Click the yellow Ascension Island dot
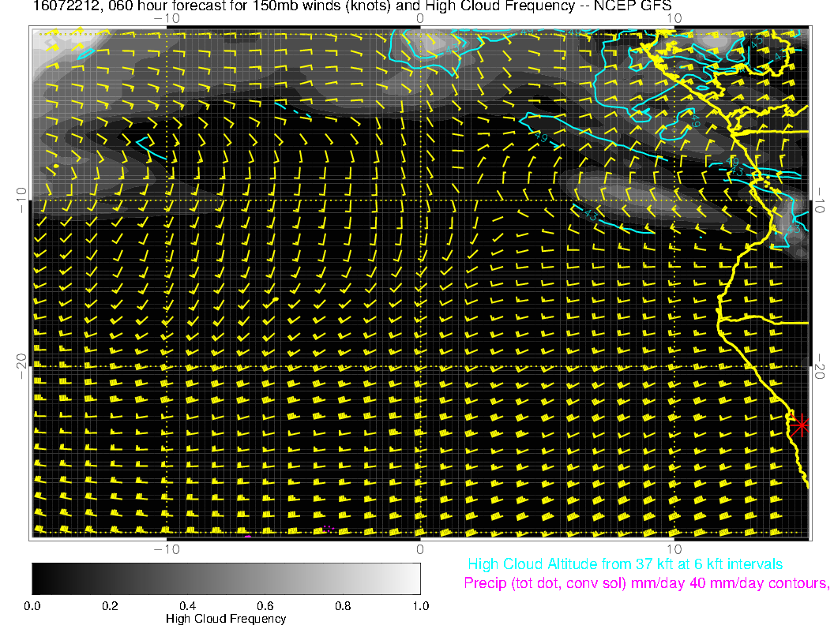834x644 pixels. coord(56,167)
